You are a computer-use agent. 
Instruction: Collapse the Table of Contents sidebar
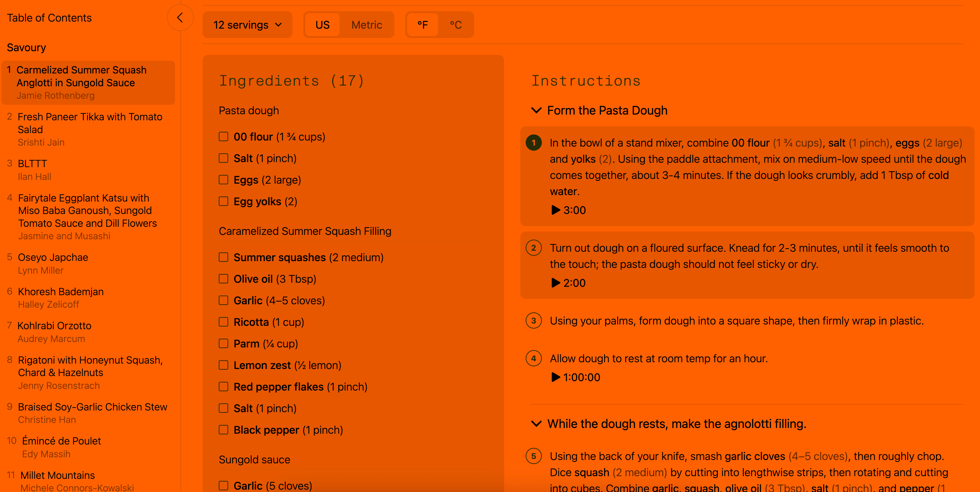point(180,18)
